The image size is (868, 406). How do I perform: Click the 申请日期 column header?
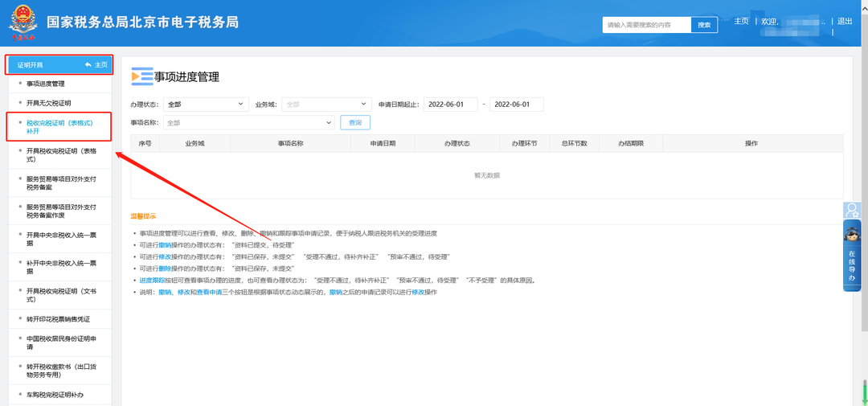click(383, 143)
